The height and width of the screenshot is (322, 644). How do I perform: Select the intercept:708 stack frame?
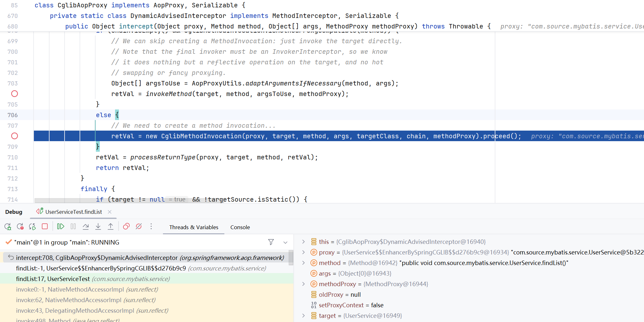[x=146, y=258]
